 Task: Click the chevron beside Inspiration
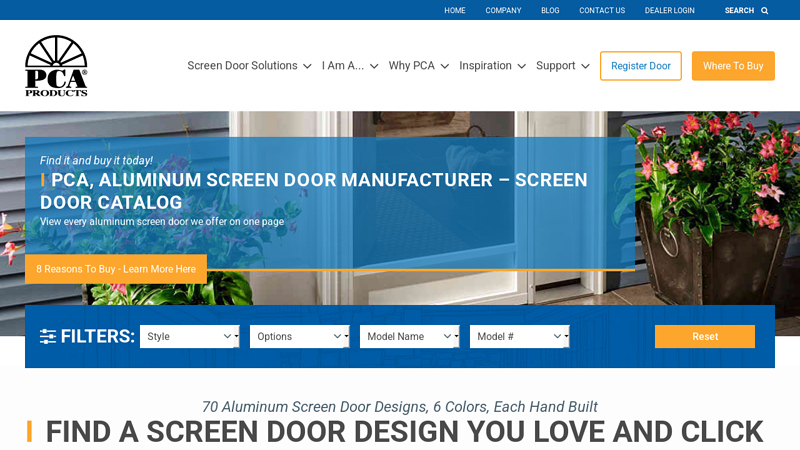pos(521,66)
